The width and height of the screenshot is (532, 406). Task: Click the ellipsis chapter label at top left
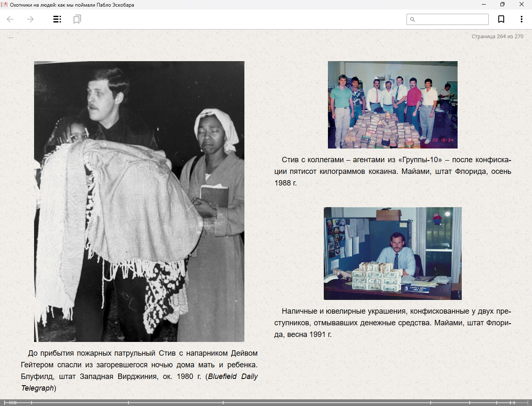pos(11,37)
